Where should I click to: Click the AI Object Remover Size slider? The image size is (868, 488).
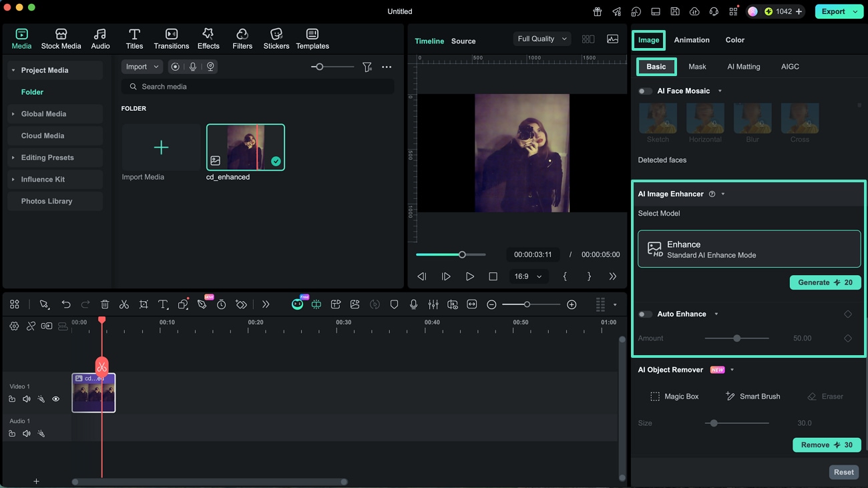click(736, 423)
